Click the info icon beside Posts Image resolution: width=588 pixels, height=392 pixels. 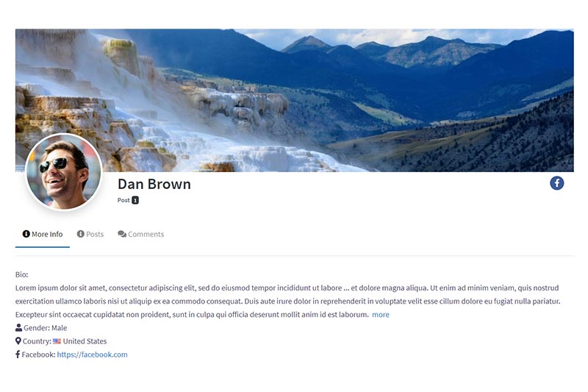point(81,234)
